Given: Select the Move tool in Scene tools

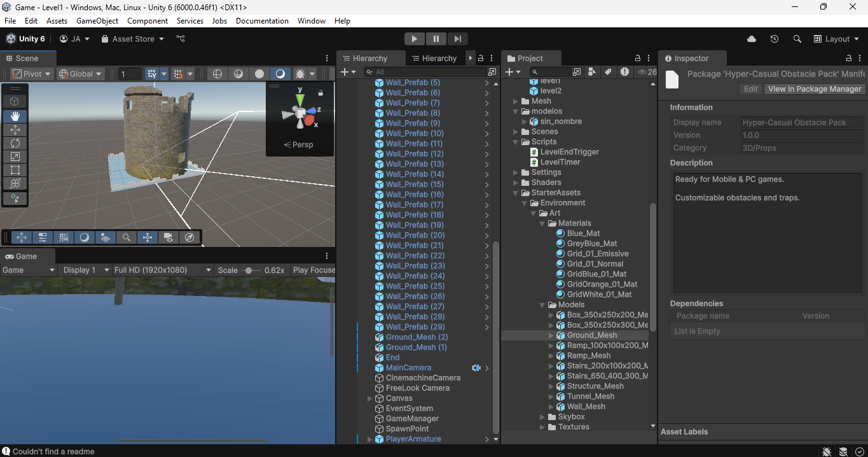Looking at the screenshot, I should pos(15,130).
